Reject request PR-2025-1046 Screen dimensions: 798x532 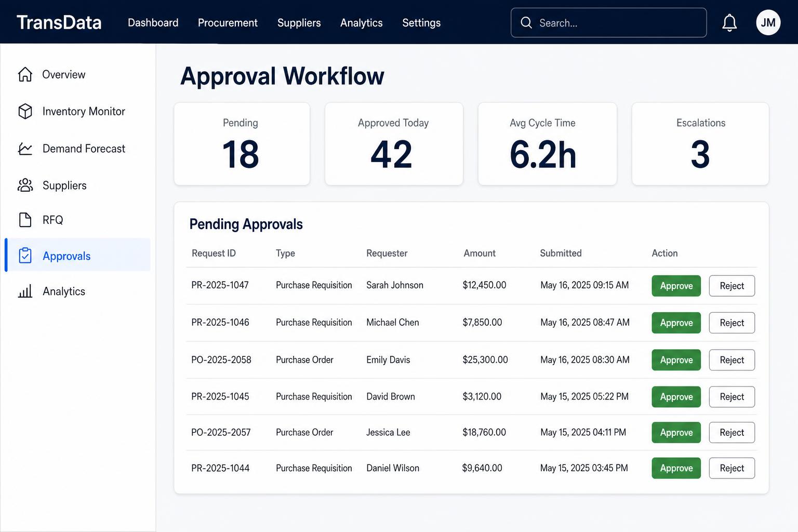(731, 323)
